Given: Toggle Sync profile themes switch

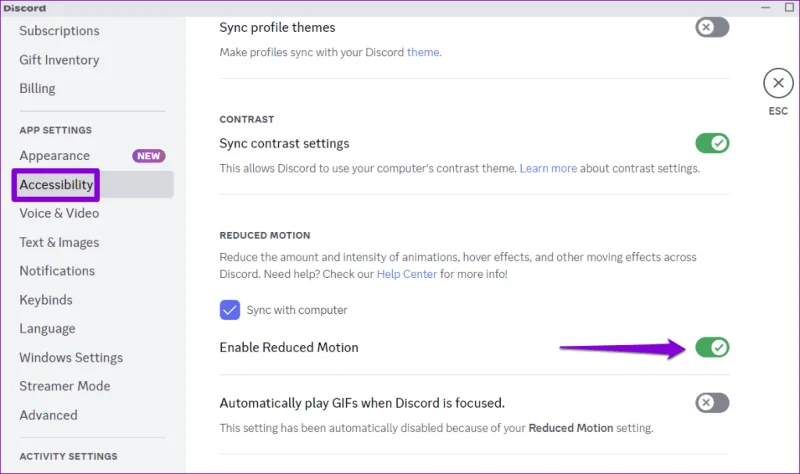Looking at the screenshot, I should 712,27.
